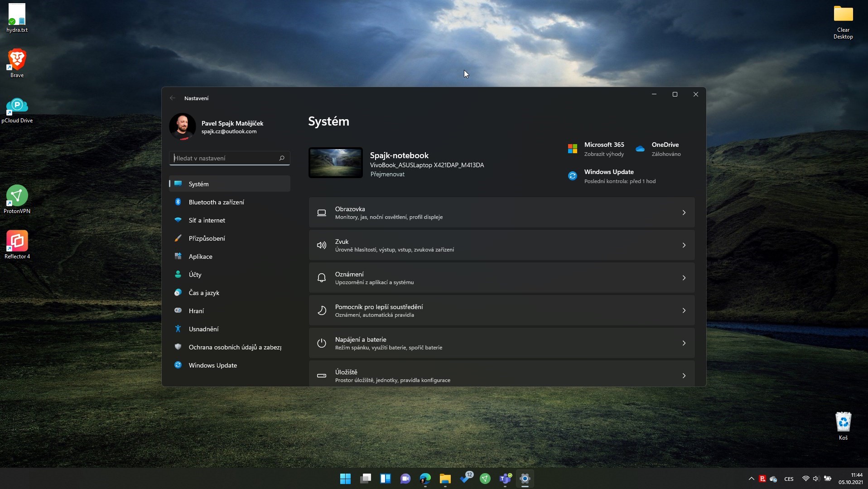Open Task View on the taskbar
This screenshot has height=489, width=868.
pos(366,479)
